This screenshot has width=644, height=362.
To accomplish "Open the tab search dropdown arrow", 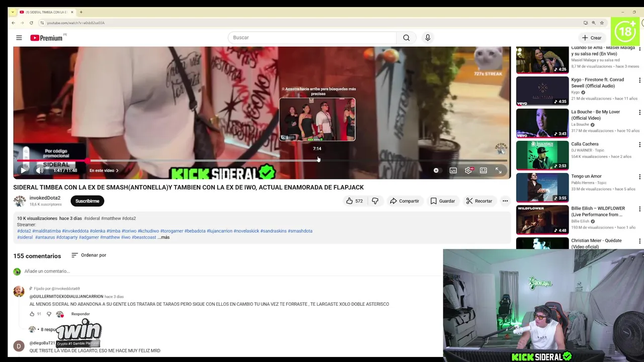I will [x=13, y=12].
